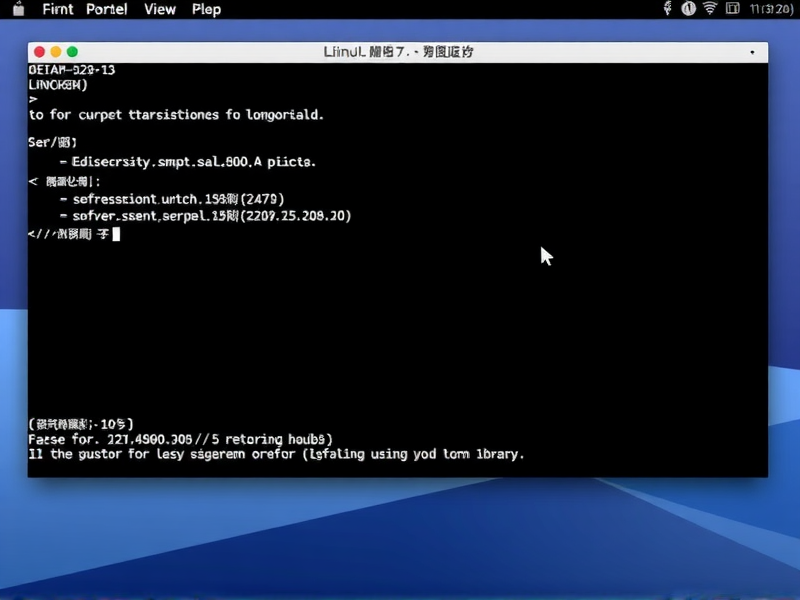800x600 pixels.
Task: Open the Plep menu
Action: pos(206,9)
